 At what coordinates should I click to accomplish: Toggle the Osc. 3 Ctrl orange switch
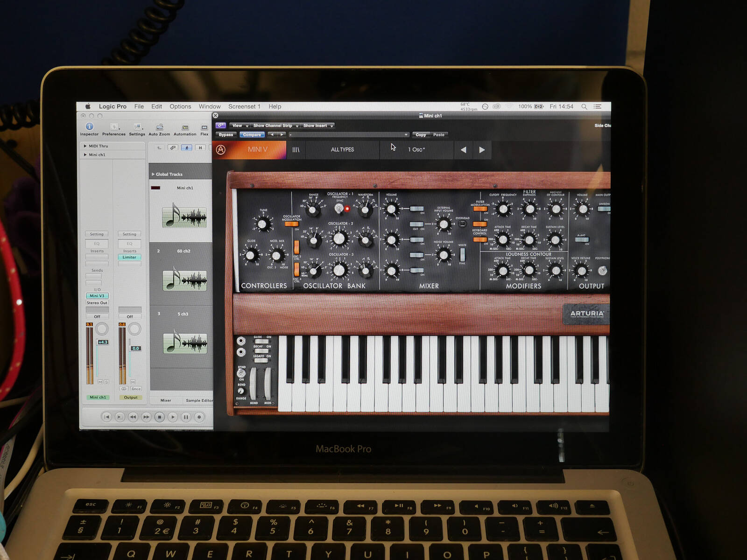click(x=296, y=269)
